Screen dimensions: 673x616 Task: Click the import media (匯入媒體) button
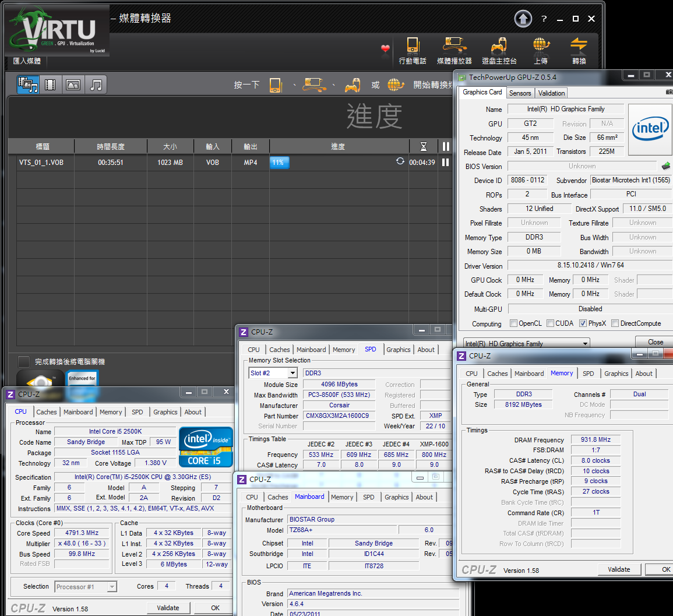tap(27, 61)
